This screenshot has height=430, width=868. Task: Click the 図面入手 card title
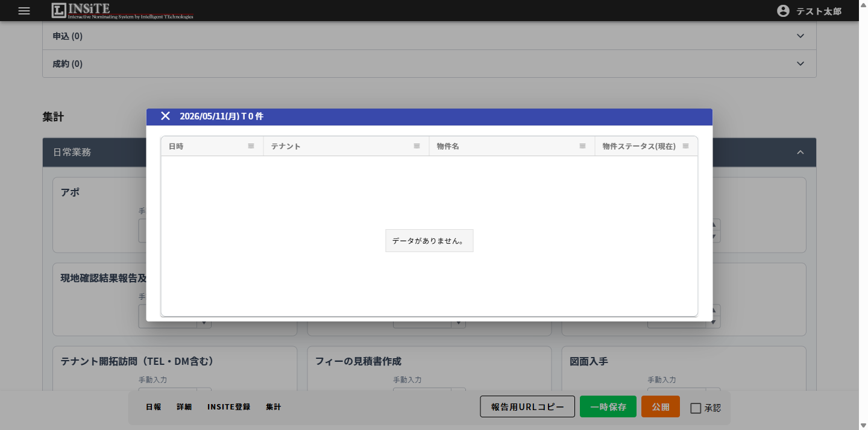pos(589,361)
